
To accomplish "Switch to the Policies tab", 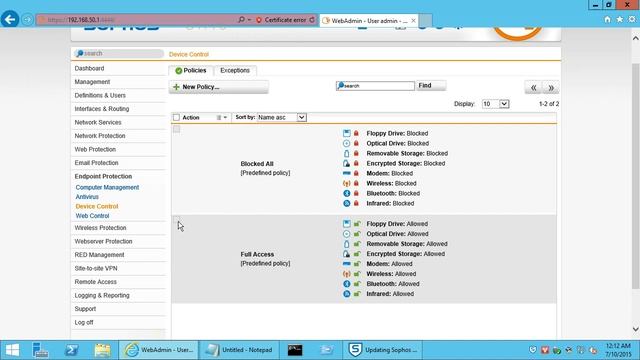I will (x=191, y=71).
